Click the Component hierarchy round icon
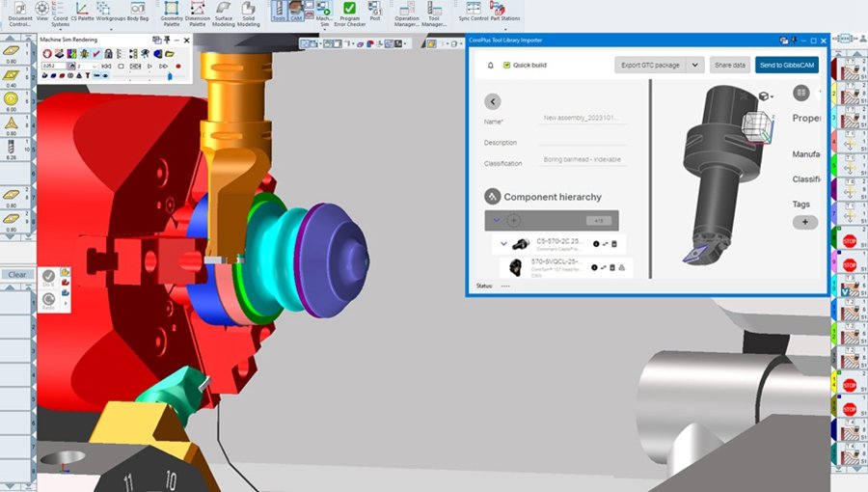The height and width of the screenshot is (492, 868). pos(492,197)
